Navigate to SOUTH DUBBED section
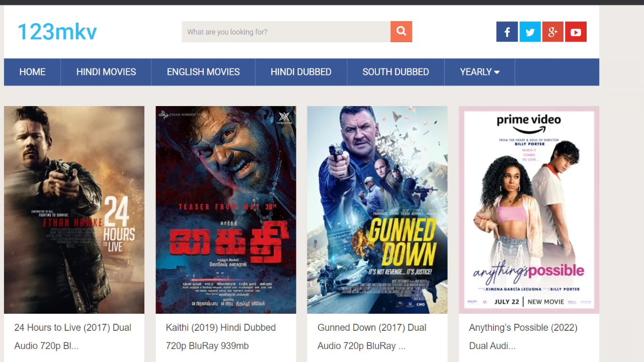This screenshot has height=362, width=644. [395, 72]
